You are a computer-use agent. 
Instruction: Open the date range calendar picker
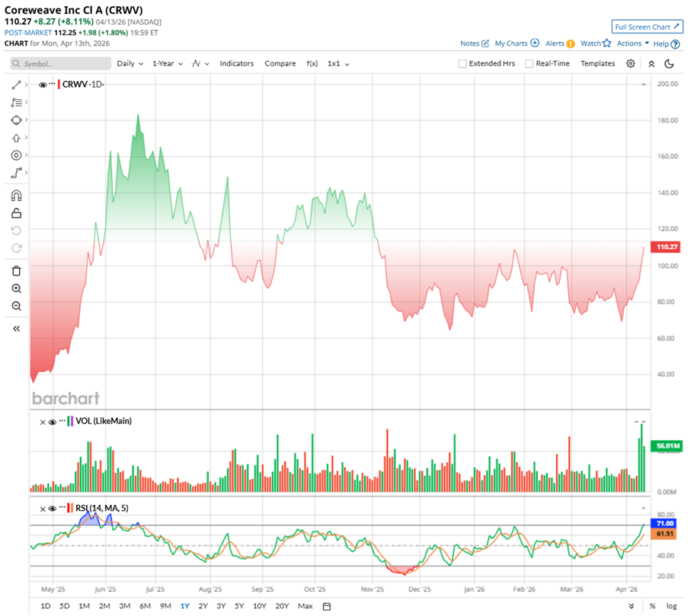point(326,606)
